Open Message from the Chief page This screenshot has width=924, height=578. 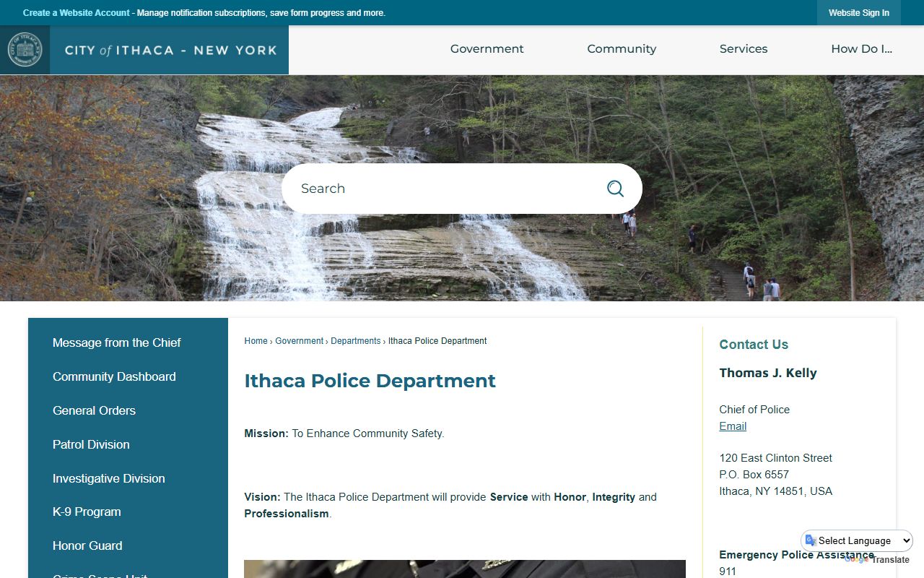pyautogui.click(x=117, y=342)
